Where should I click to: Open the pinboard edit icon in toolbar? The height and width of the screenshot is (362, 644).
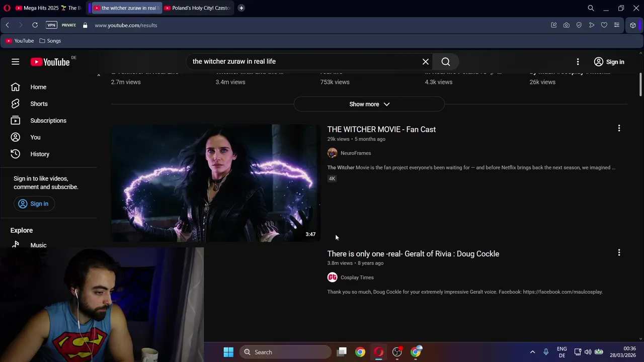tap(554, 25)
